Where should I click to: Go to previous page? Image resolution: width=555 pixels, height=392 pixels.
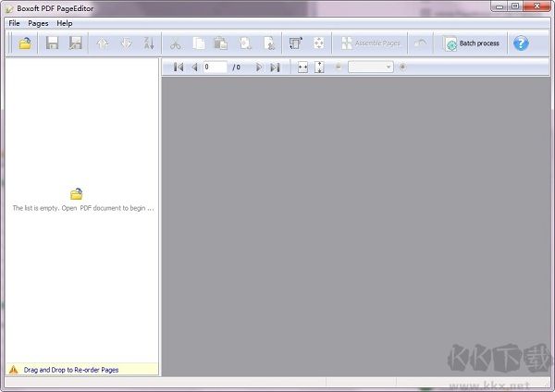click(194, 67)
